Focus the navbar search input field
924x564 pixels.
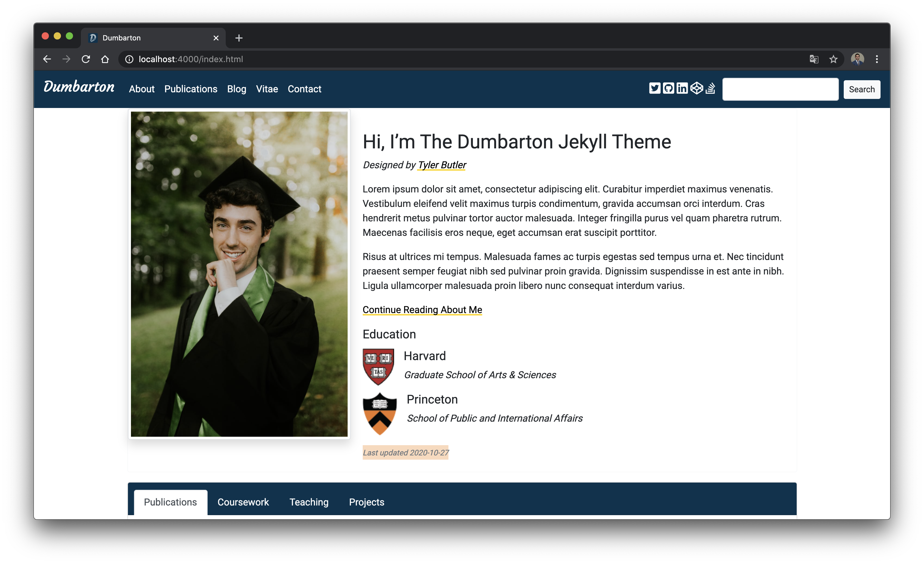pos(780,89)
